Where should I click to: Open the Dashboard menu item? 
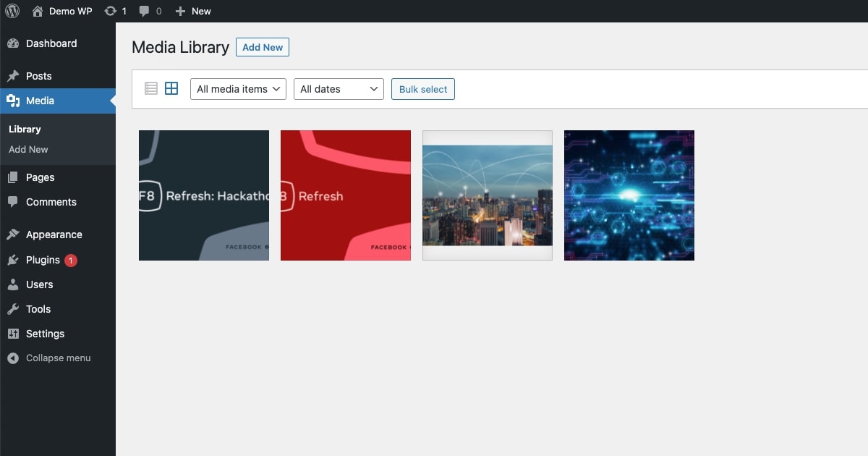click(x=51, y=43)
